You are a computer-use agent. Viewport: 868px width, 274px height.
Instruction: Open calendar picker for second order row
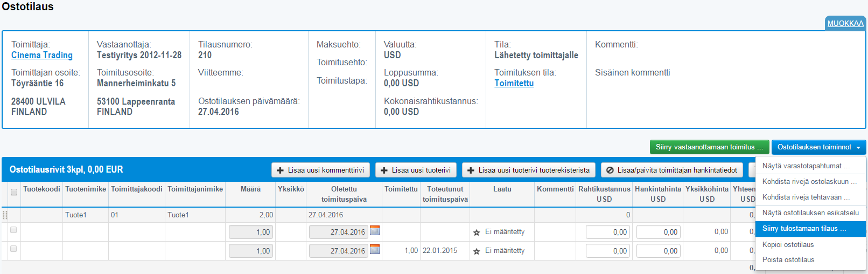[375, 250]
